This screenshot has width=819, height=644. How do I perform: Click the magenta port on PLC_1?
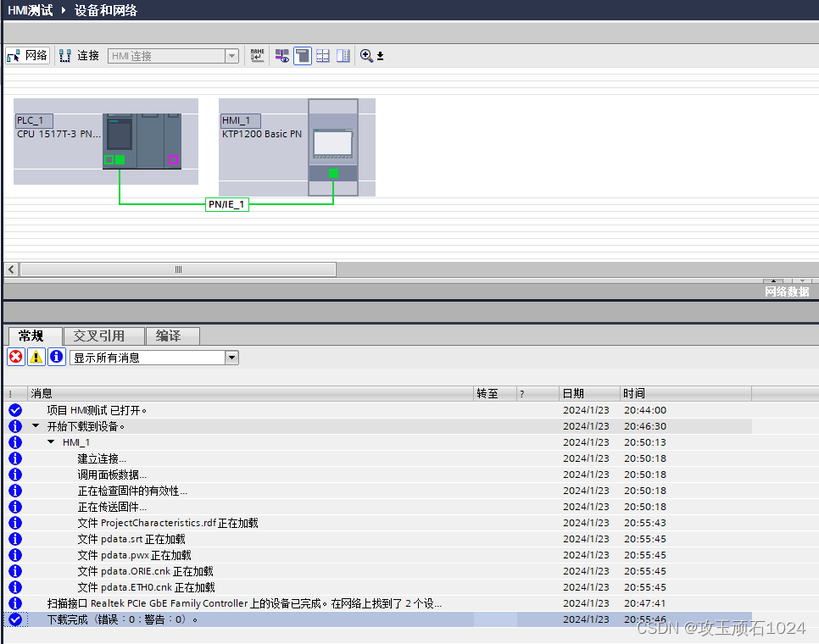pyautogui.click(x=174, y=159)
